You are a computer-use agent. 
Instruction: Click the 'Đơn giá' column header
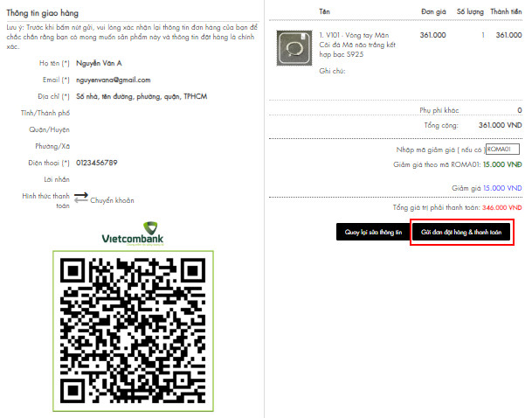click(433, 11)
